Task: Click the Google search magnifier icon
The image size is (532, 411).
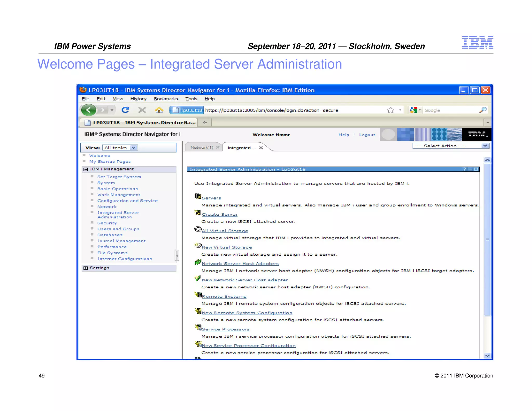Action: pos(483,110)
